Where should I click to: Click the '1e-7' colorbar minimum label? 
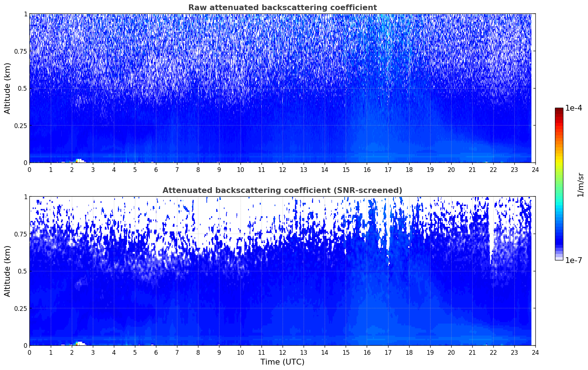pyautogui.click(x=573, y=260)
